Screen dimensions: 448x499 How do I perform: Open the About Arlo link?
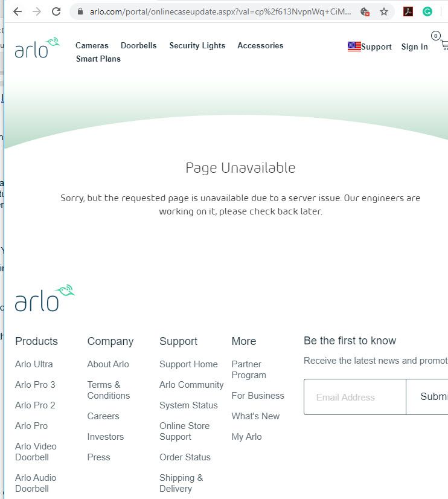click(108, 364)
